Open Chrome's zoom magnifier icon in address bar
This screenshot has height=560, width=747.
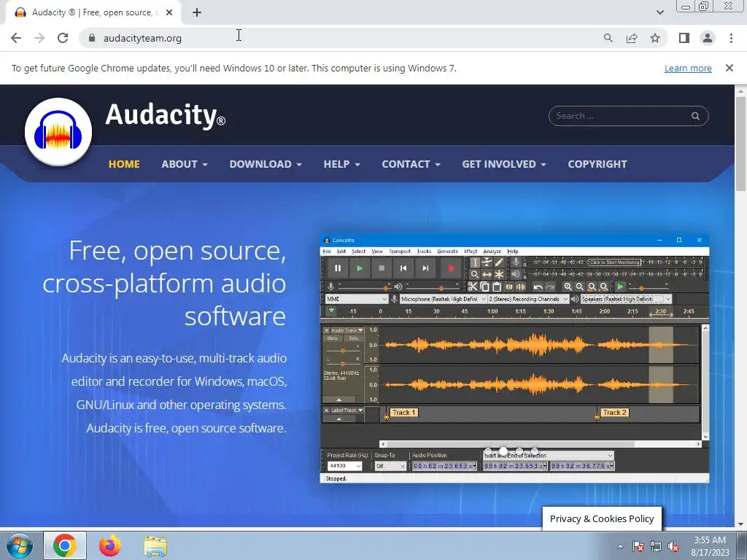(x=608, y=38)
